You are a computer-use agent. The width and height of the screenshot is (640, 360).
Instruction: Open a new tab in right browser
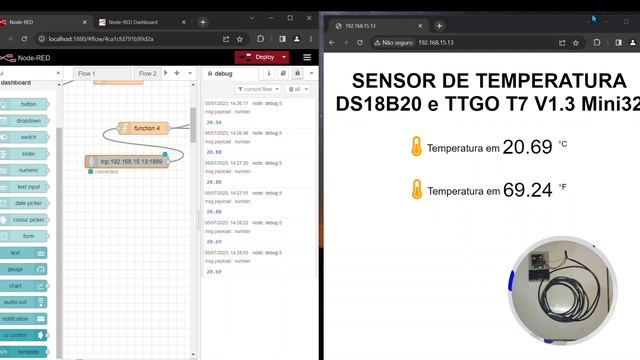pyautogui.click(x=439, y=26)
